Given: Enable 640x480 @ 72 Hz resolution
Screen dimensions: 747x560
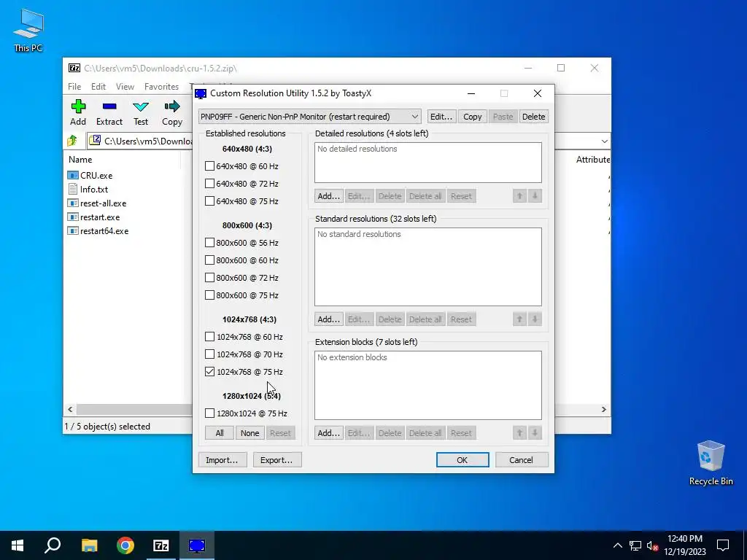Looking at the screenshot, I should pos(209,184).
